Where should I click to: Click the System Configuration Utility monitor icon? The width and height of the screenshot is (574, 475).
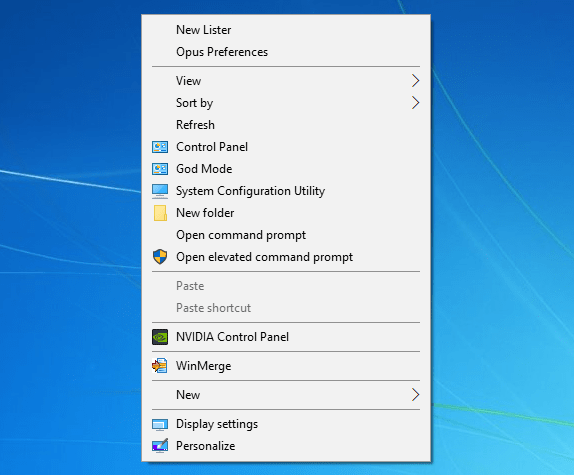[x=160, y=191]
